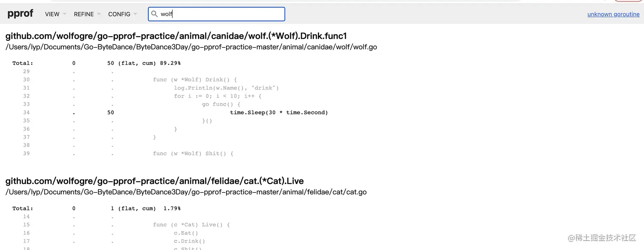Screen dimensions: 644x250
Task: Click the magnifying glass search icon
Action: 155,14
